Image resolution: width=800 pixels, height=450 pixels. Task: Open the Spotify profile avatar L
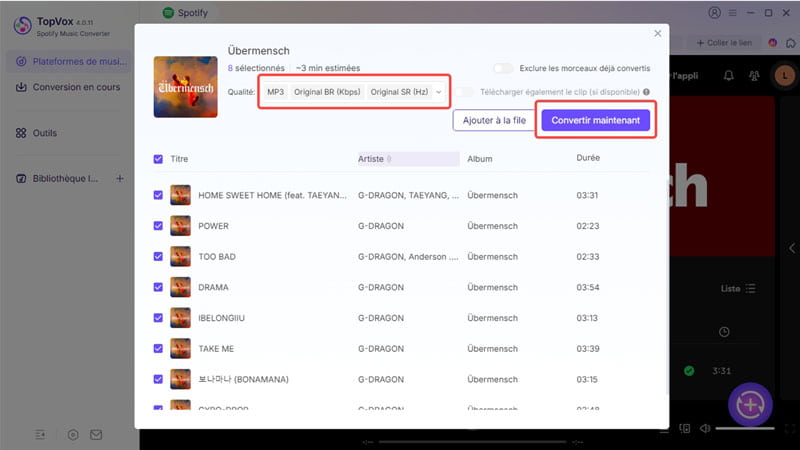click(x=784, y=76)
